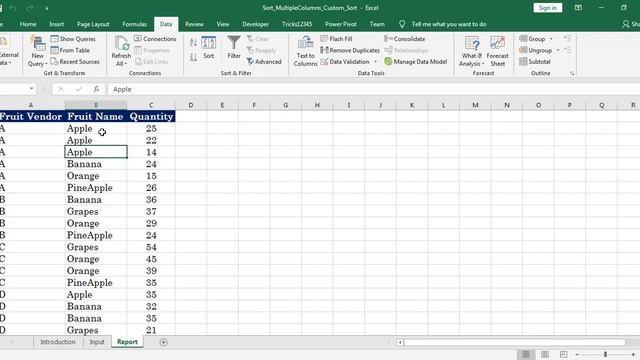Select the Fruit Name header cell

(x=96, y=116)
